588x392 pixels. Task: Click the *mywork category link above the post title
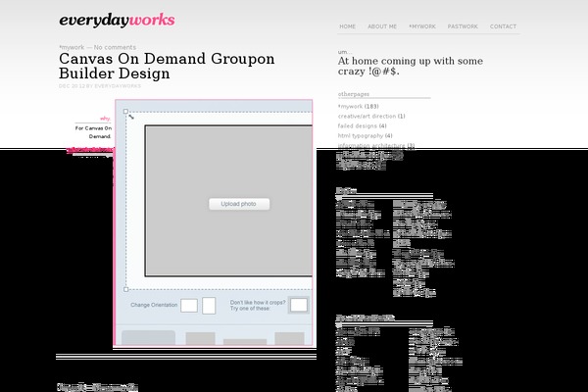pos(72,47)
